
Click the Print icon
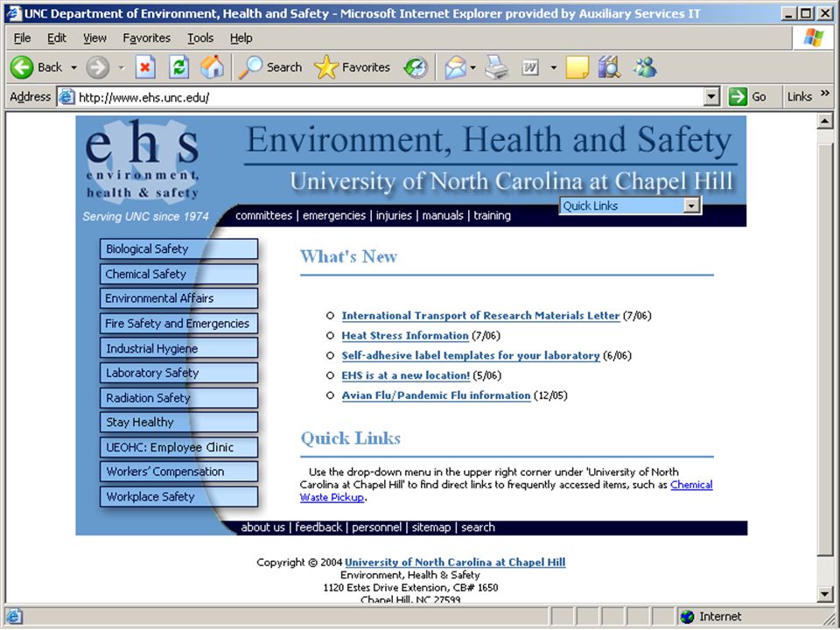pyautogui.click(x=497, y=68)
